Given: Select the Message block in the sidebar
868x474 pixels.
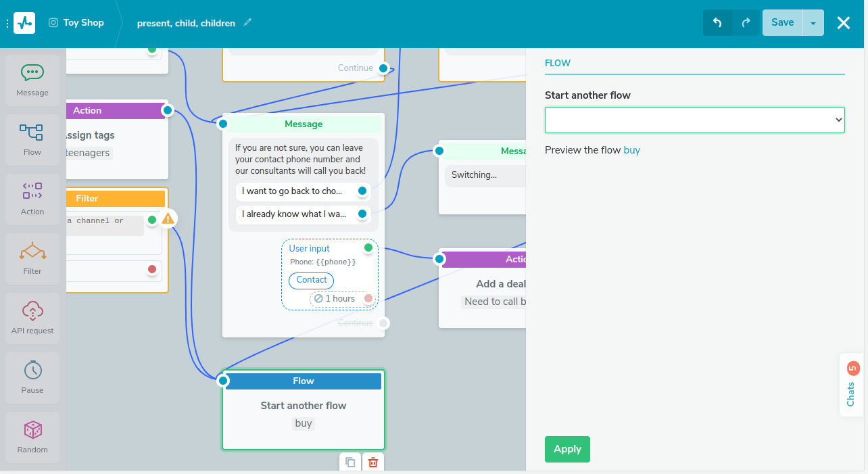Looking at the screenshot, I should point(32,80).
